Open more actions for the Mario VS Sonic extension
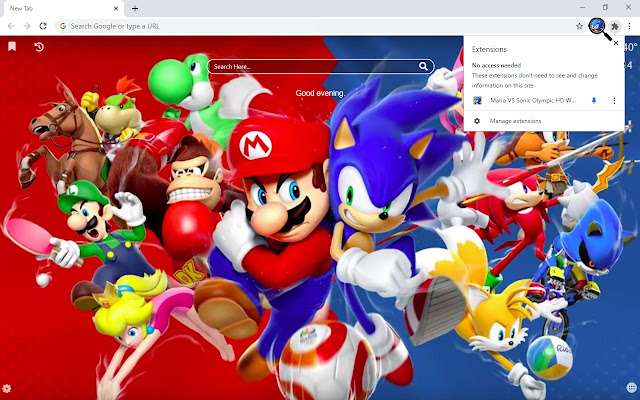Screen dimensions: 640x400 [614, 100]
